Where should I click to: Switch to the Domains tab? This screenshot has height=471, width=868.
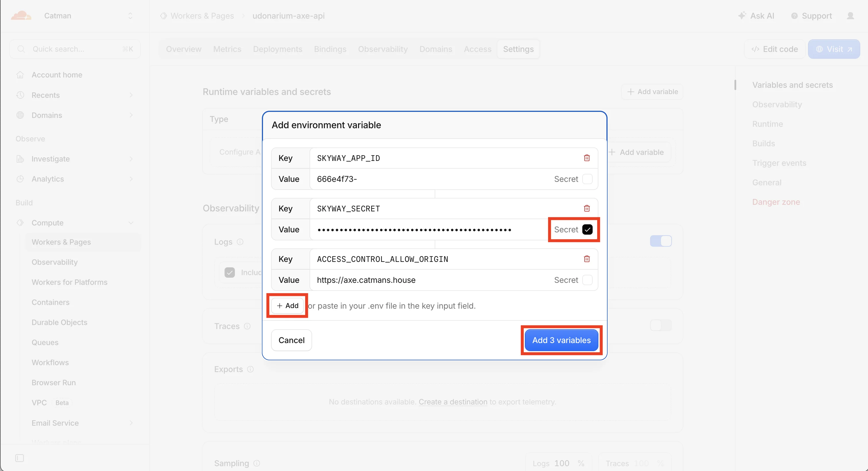click(436, 49)
